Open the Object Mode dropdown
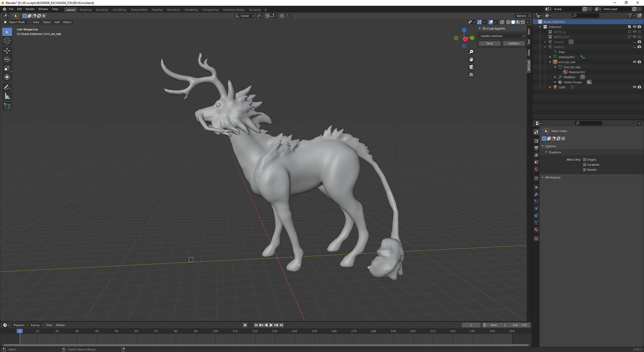This screenshot has width=644, height=352. pos(16,22)
